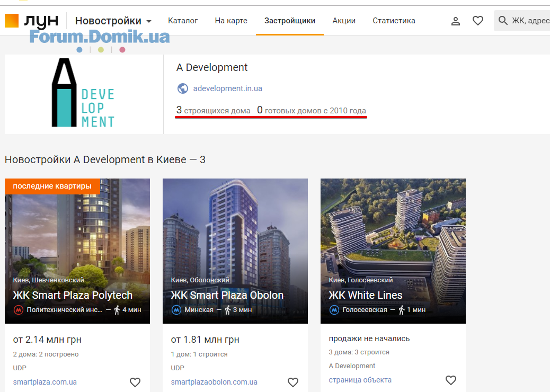The width and height of the screenshot is (550, 392).
Task: Open страница объекта link for White Lines
Action: click(360, 380)
